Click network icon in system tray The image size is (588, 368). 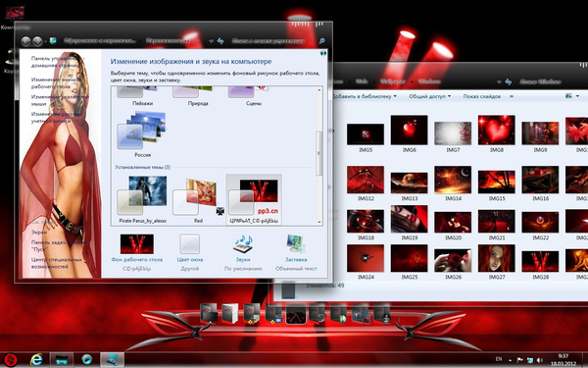coord(530,359)
